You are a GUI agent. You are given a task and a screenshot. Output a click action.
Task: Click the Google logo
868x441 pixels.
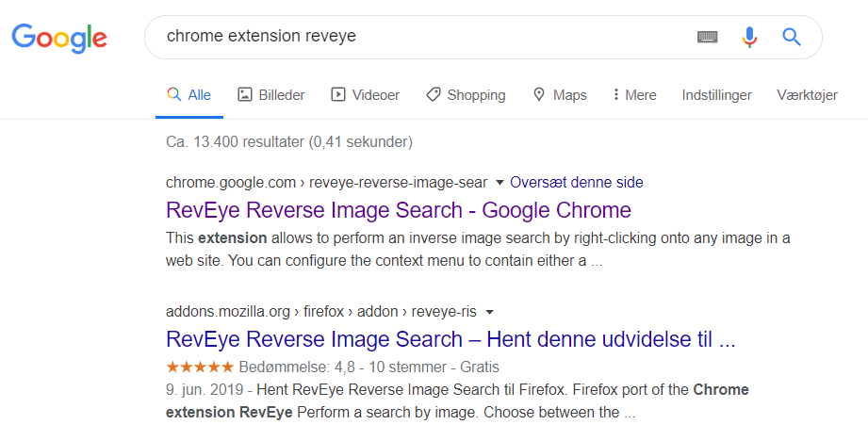click(59, 39)
